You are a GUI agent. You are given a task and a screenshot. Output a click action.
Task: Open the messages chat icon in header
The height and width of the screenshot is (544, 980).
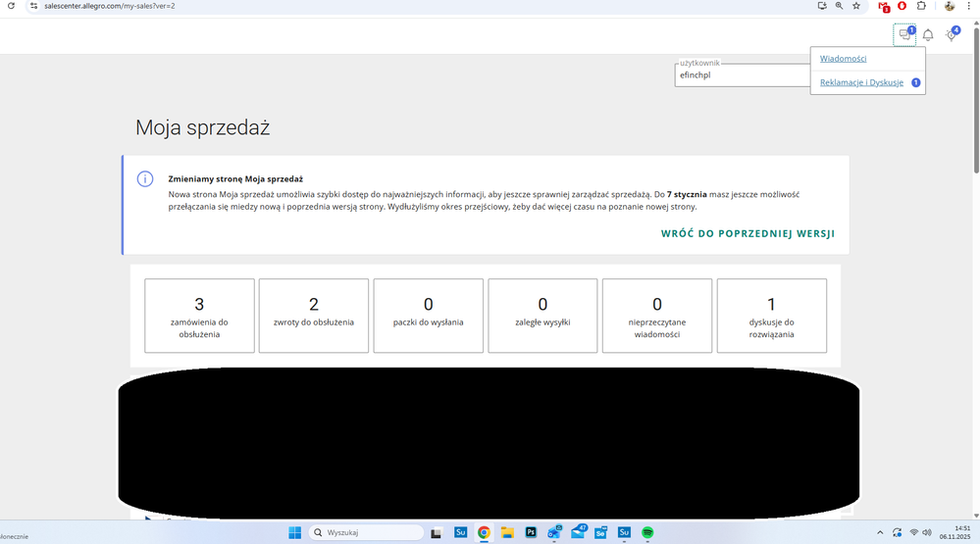pyautogui.click(x=904, y=35)
